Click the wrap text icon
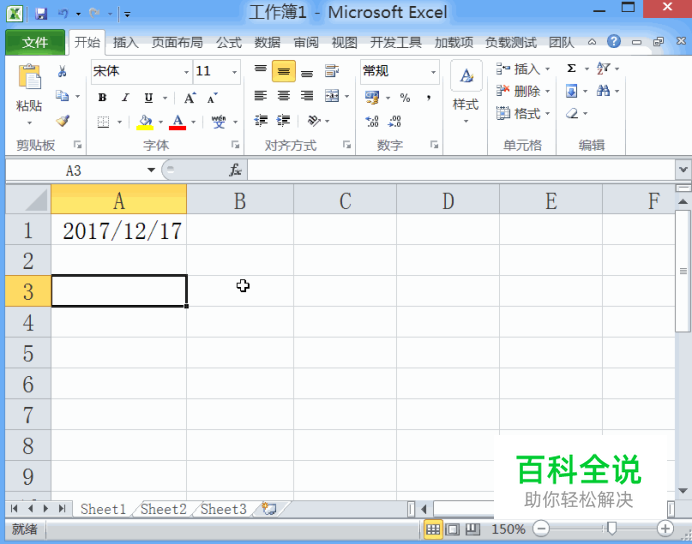This screenshot has height=544, width=692. 331,71
